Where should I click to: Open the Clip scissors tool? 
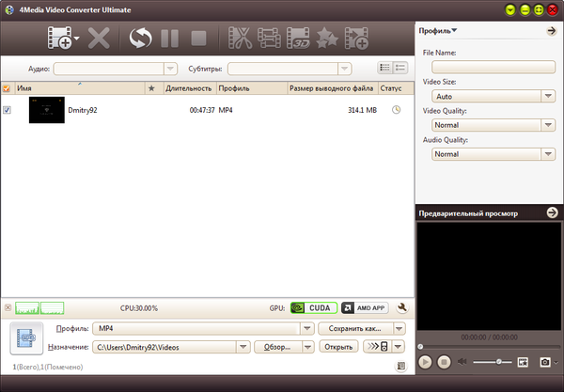coord(241,38)
